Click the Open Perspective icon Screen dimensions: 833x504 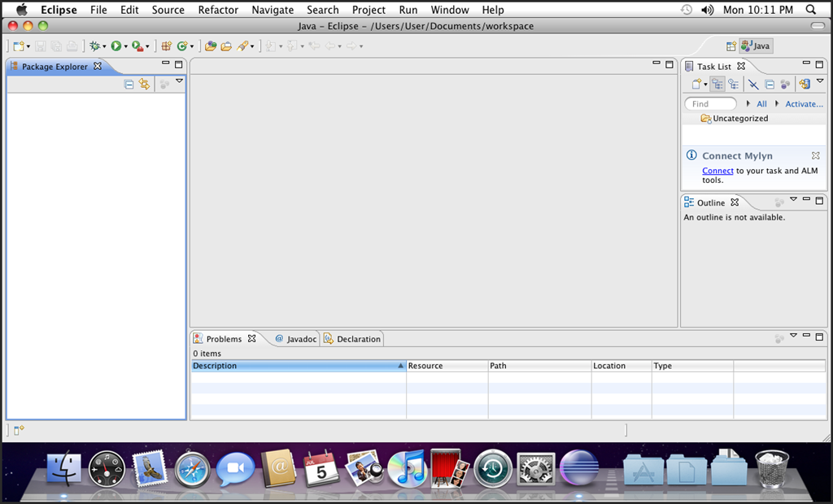tap(731, 46)
